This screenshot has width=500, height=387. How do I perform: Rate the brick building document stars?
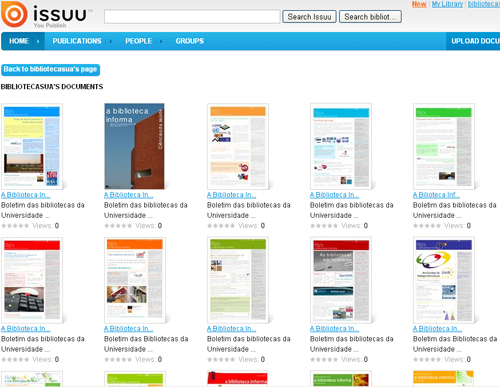[118, 226]
